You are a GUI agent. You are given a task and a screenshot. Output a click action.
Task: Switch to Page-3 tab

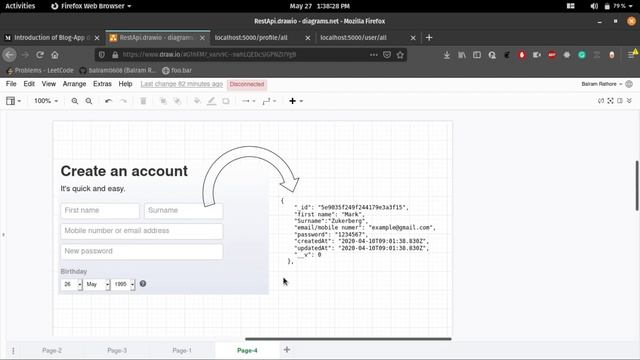117,351
